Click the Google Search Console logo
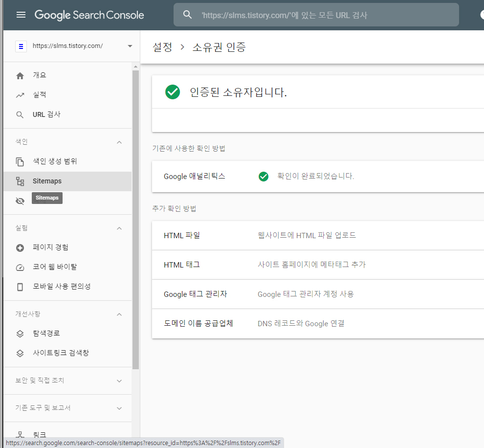Viewport: 484px width, 448px height. (x=89, y=15)
